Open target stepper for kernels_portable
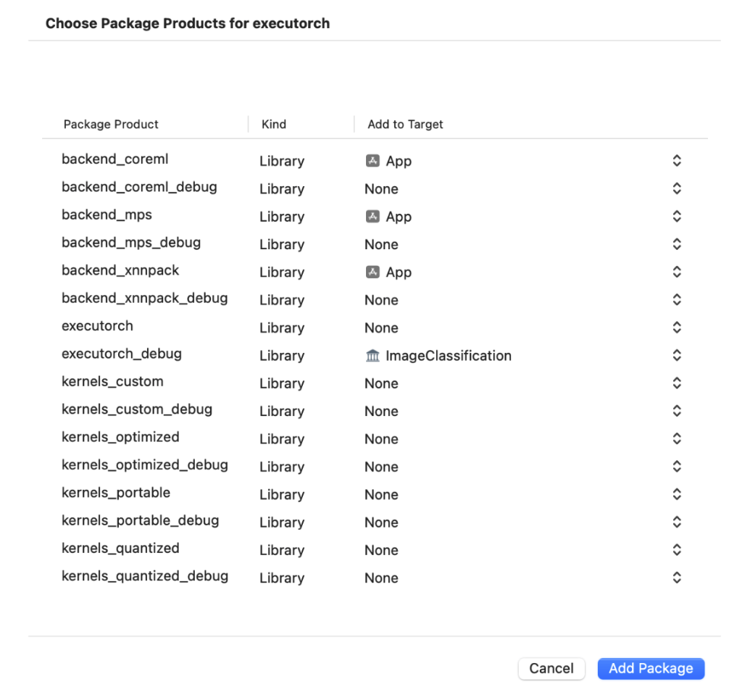Image resolution: width=737 pixels, height=700 pixels. click(x=676, y=494)
